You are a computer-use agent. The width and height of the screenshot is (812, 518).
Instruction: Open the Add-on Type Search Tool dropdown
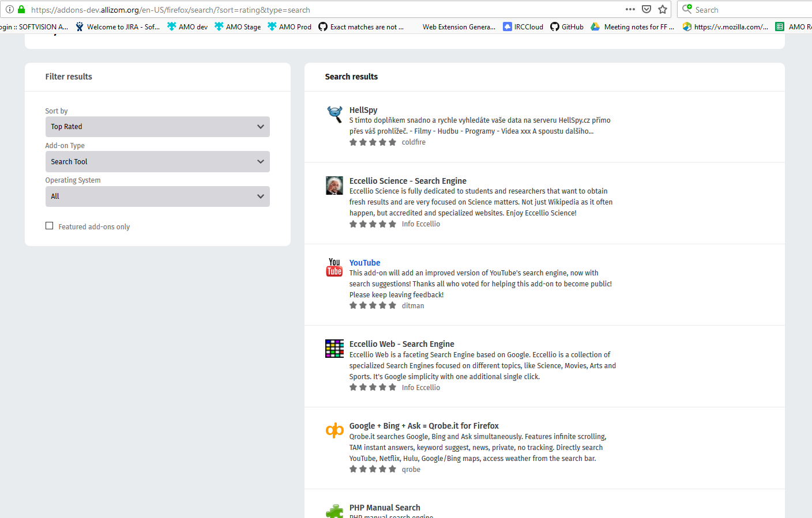[157, 162]
